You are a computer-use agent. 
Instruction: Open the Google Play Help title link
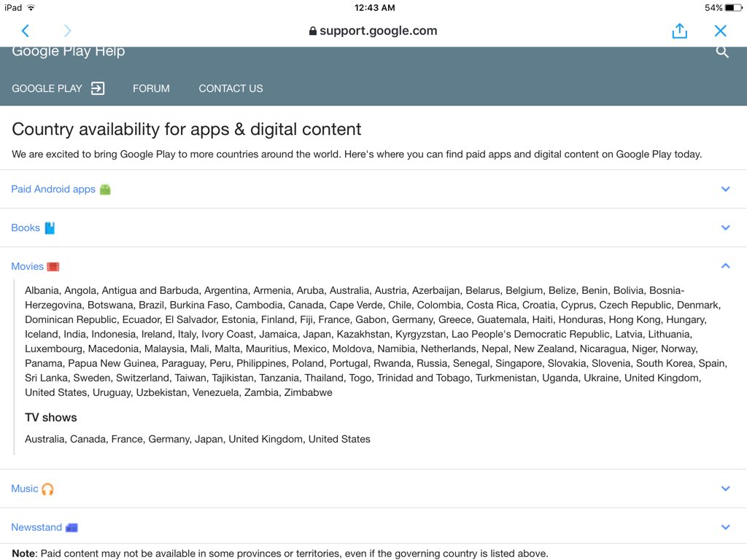click(68, 51)
